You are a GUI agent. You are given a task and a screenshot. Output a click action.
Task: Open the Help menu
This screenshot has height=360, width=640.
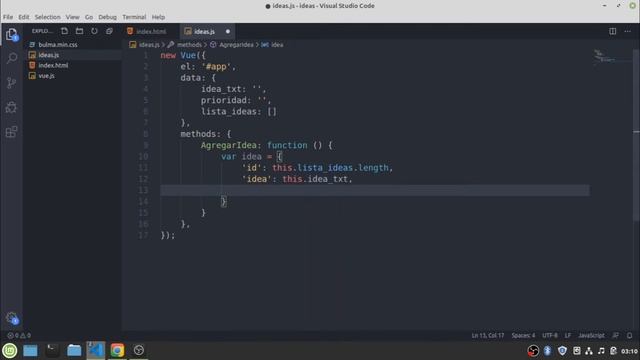158,17
